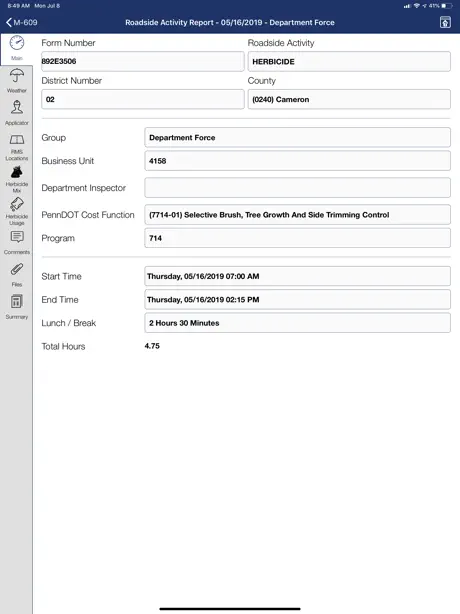Open the County field (0240) Cameron
The height and width of the screenshot is (614, 460).
pos(349,99)
